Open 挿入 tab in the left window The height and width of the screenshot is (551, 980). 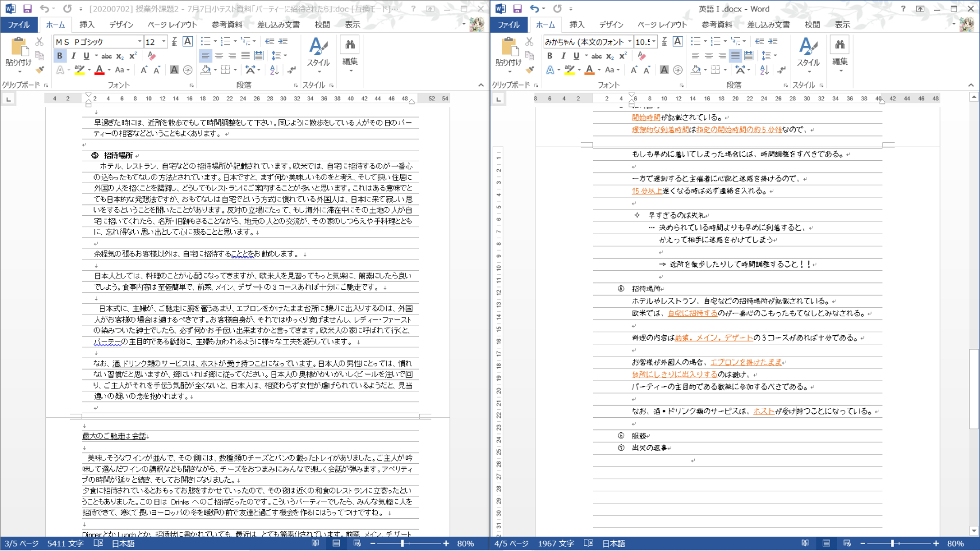click(87, 25)
